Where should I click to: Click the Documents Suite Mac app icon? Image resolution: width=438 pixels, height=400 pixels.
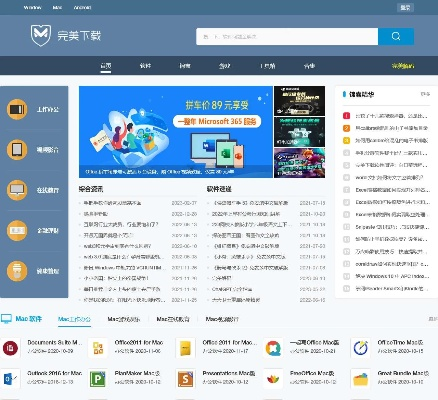coord(10,348)
